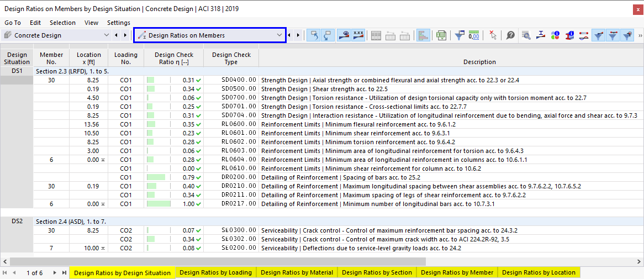Click the SE0302.00 design check type cell
The height and width of the screenshot is (279, 644).
(x=231, y=239)
